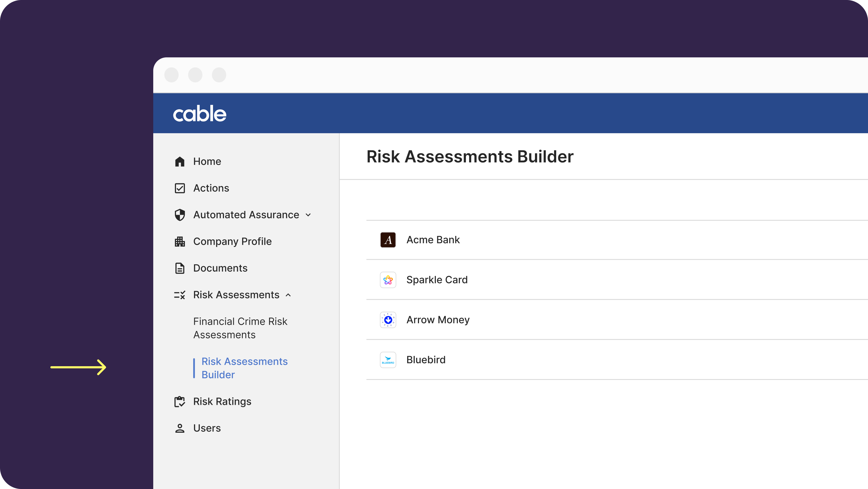868x489 pixels.
Task: Click the Acme Bank logo icon
Action: point(388,240)
